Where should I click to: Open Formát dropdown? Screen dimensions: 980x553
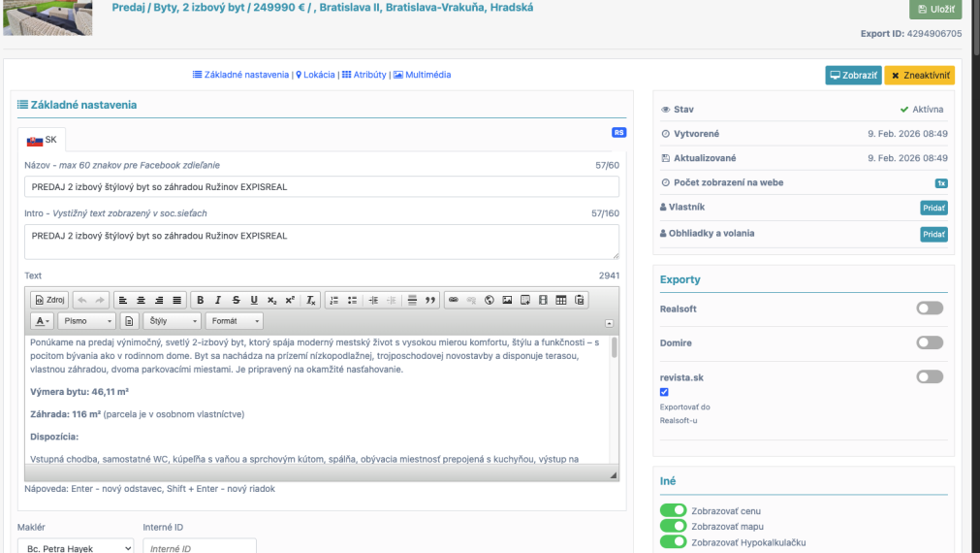[x=235, y=321]
